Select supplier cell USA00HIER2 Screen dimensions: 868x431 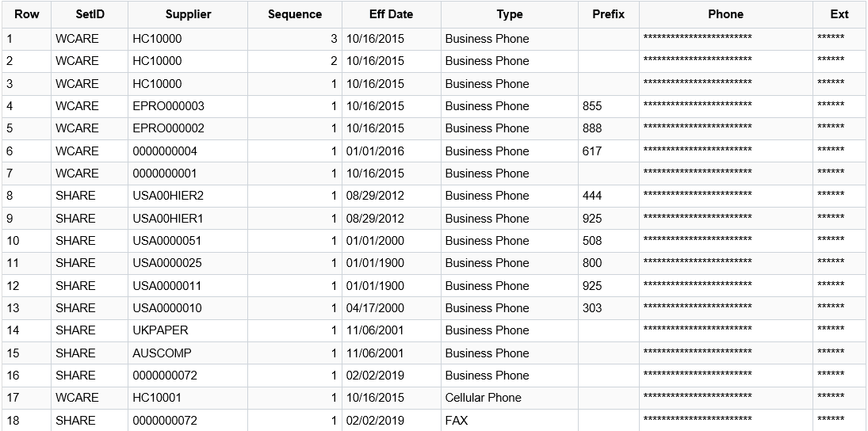[x=188, y=196]
